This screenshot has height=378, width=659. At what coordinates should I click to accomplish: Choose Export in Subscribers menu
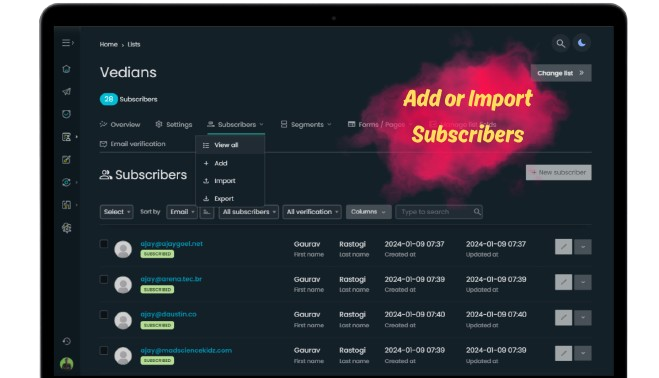(230, 198)
